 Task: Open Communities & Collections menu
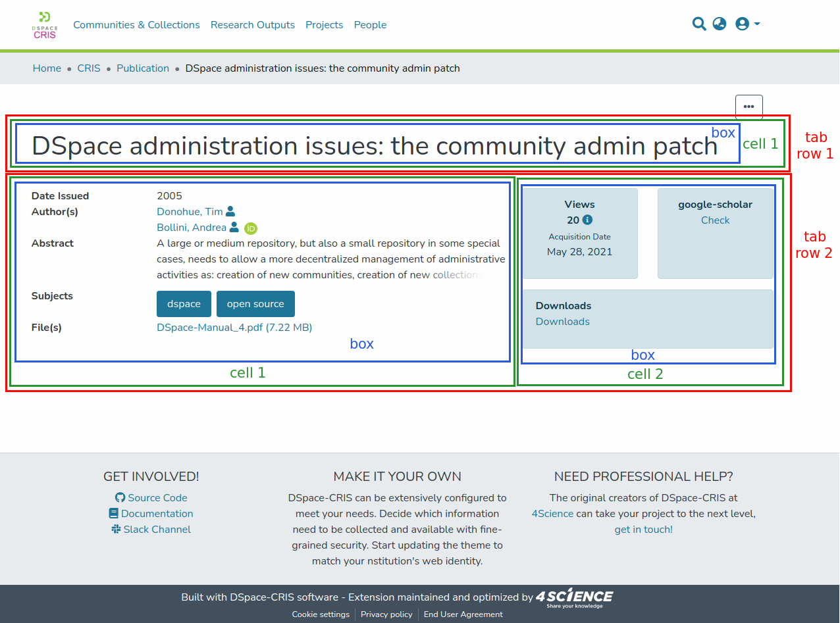(x=136, y=25)
